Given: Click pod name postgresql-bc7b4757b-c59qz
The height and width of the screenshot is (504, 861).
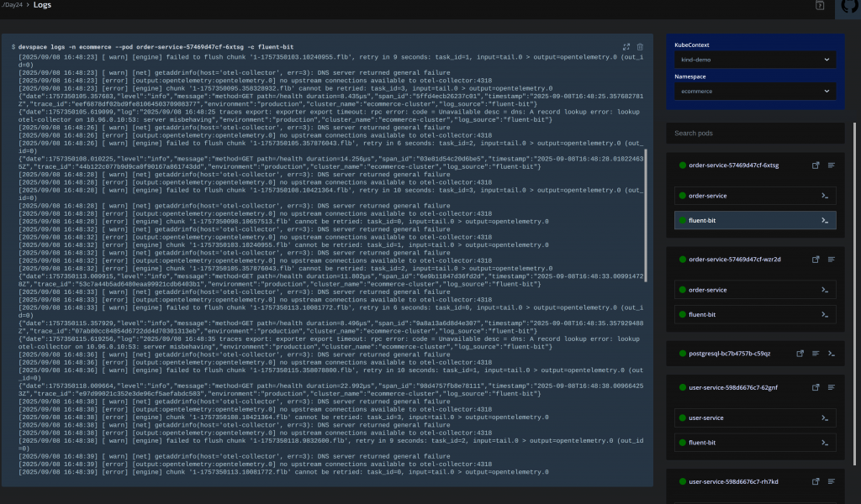Looking at the screenshot, I should [x=729, y=354].
